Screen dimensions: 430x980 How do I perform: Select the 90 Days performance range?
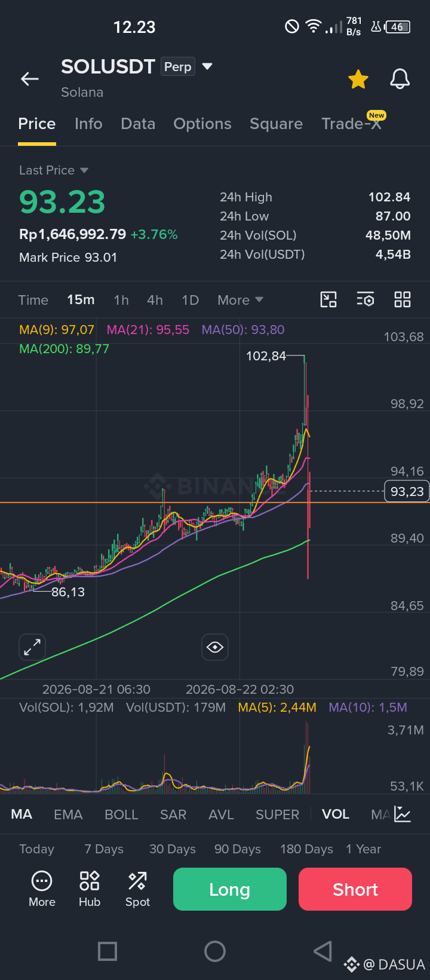(x=238, y=849)
